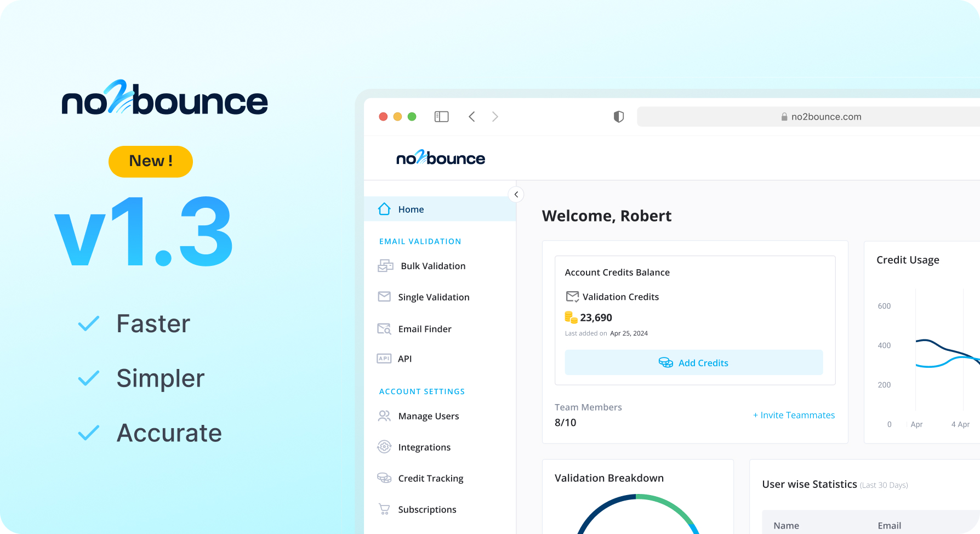This screenshot has width=980, height=534.
Task: Click the API badge icon
Action: pos(384,359)
